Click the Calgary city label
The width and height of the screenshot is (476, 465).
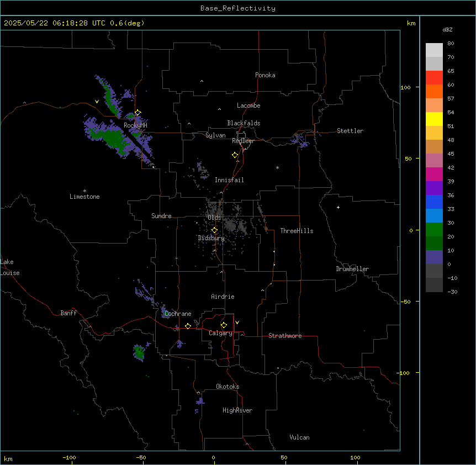coord(220,333)
